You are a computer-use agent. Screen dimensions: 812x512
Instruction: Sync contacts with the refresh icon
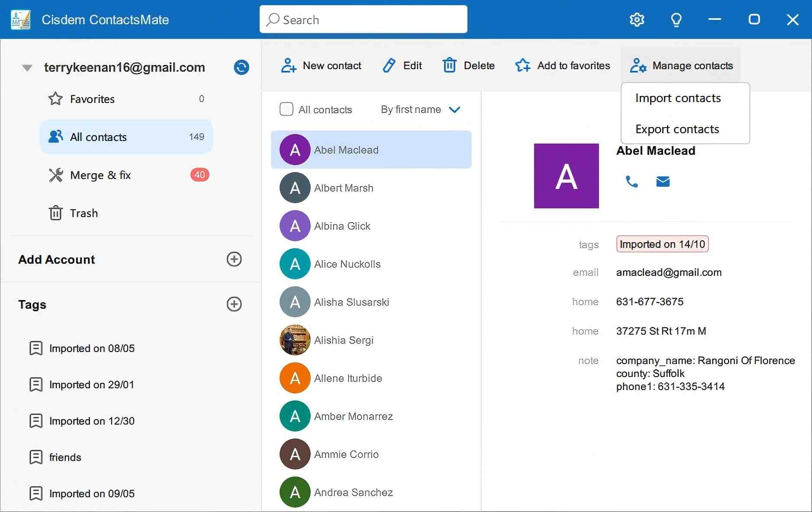point(241,67)
